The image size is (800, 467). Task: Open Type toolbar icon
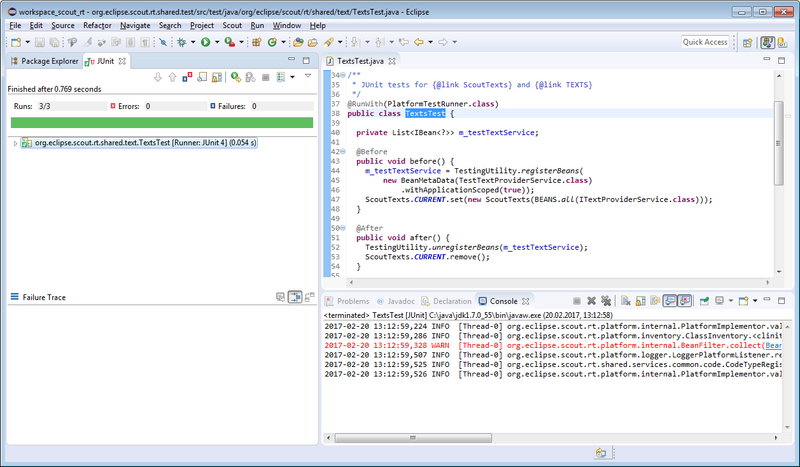point(298,42)
